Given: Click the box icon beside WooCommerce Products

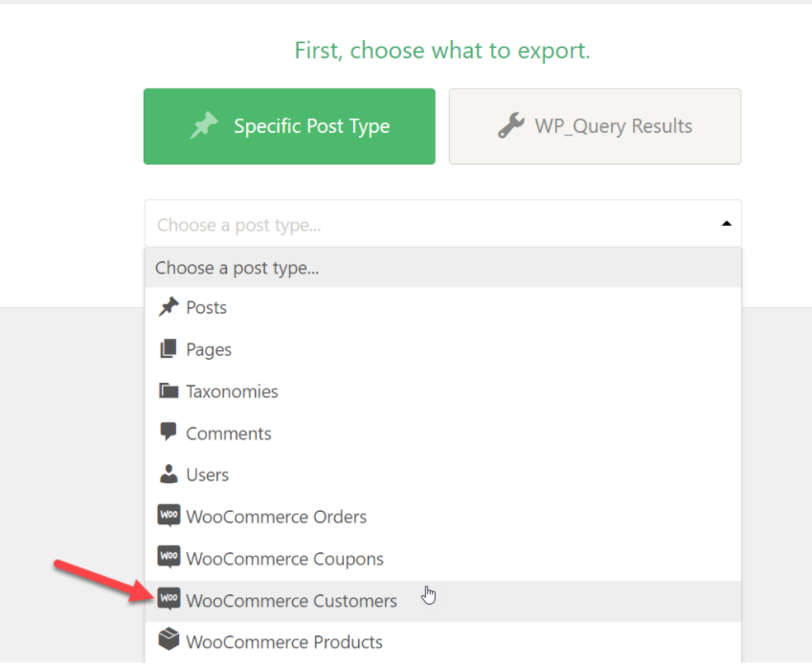Looking at the screenshot, I should pos(169,640).
